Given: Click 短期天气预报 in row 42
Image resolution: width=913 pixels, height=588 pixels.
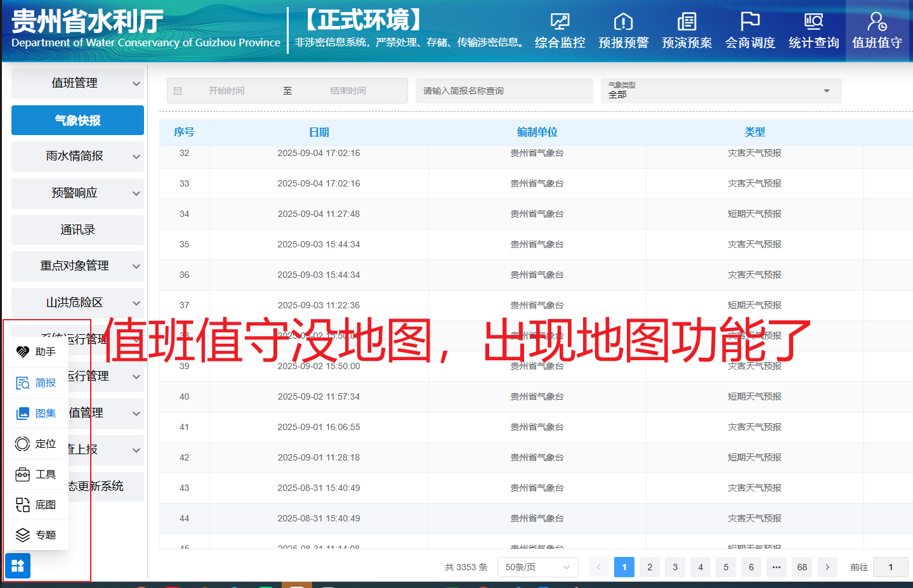Looking at the screenshot, I should pos(754,457).
